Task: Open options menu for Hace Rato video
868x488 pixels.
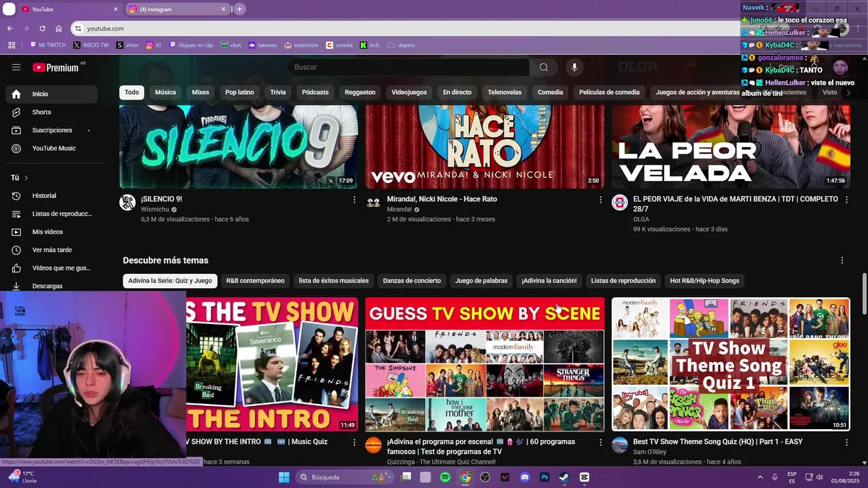Action: (600, 200)
